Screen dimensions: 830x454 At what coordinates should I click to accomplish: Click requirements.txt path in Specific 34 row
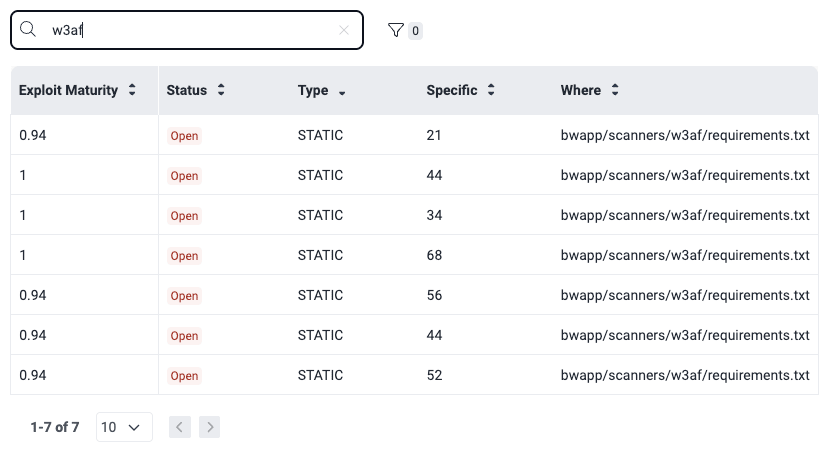coord(684,215)
